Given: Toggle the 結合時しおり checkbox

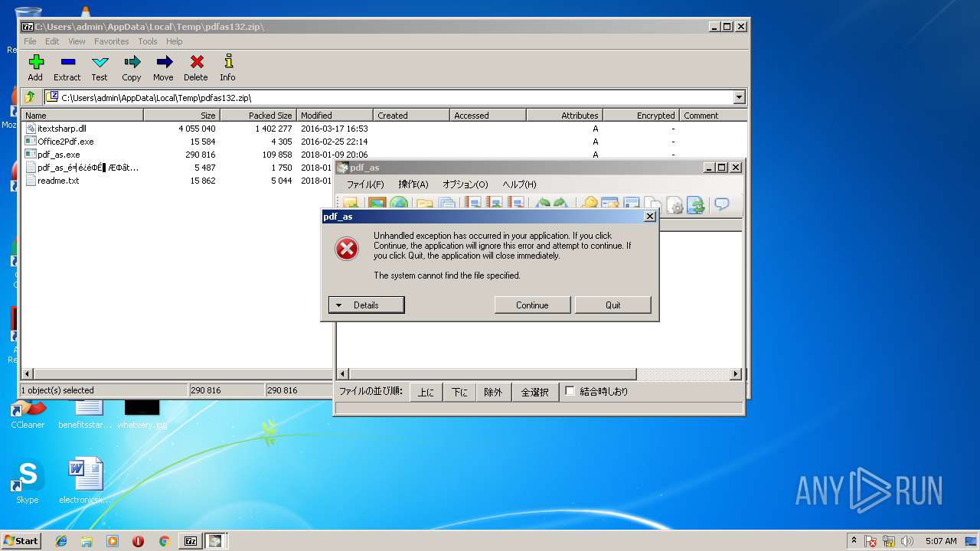Looking at the screenshot, I should tap(570, 391).
